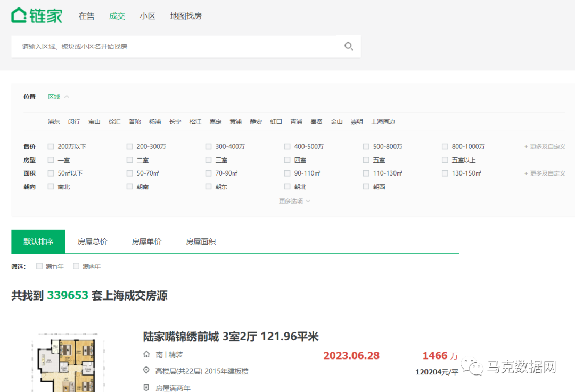
Task: Click the location pin icon beside 高楼层
Action: [146, 370]
